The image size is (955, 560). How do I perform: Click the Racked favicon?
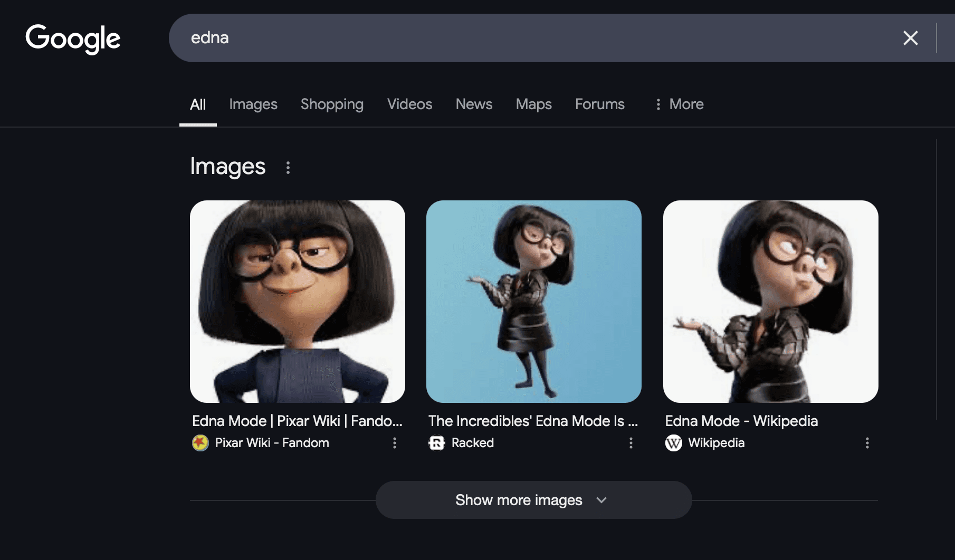(436, 443)
